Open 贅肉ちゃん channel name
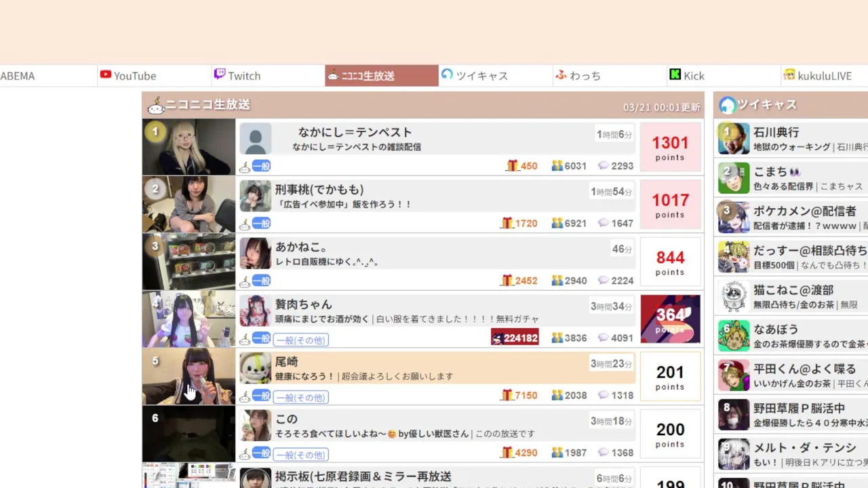 [303, 304]
